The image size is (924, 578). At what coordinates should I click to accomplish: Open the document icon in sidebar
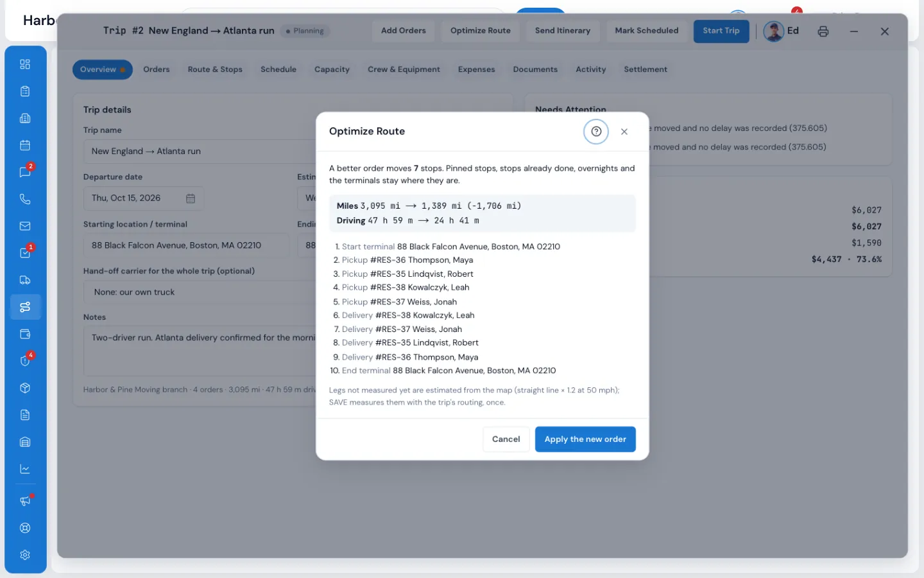click(25, 415)
